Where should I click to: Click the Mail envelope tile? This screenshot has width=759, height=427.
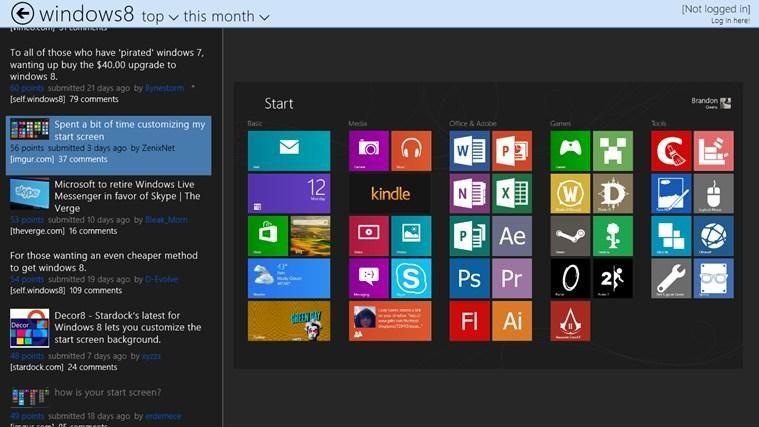pyautogui.click(x=289, y=150)
